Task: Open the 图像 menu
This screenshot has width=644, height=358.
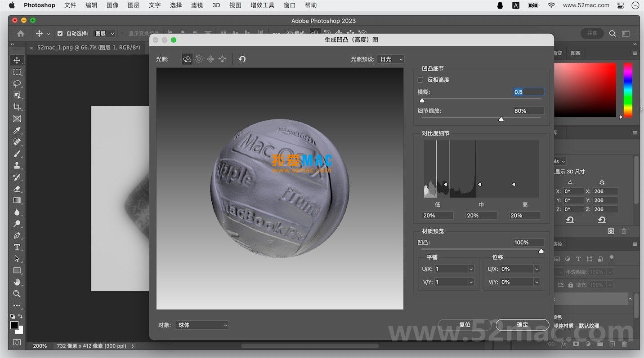Action: click(x=112, y=5)
